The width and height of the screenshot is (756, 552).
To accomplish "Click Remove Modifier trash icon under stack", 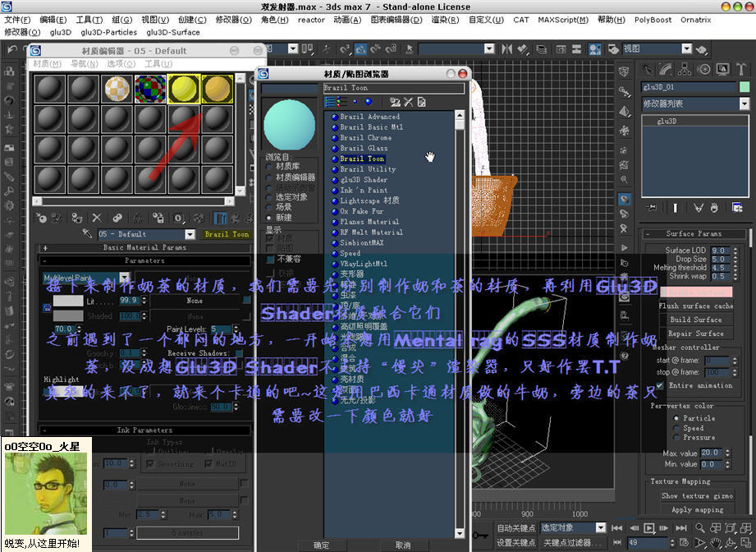I will click(x=714, y=208).
